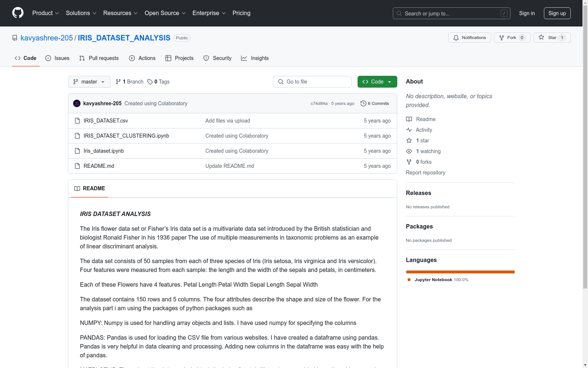Expand the Product menu

click(x=46, y=13)
